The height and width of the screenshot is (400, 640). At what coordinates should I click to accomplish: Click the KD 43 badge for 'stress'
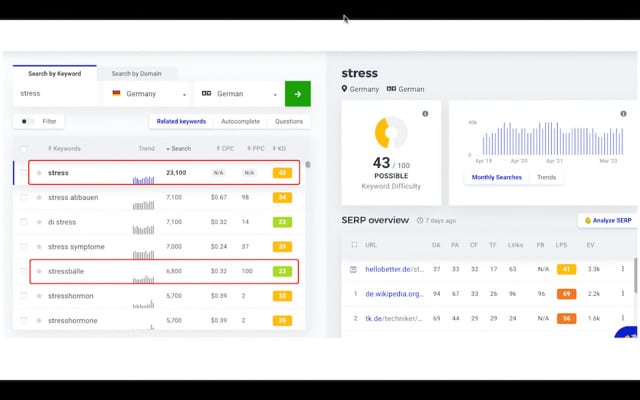point(282,173)
